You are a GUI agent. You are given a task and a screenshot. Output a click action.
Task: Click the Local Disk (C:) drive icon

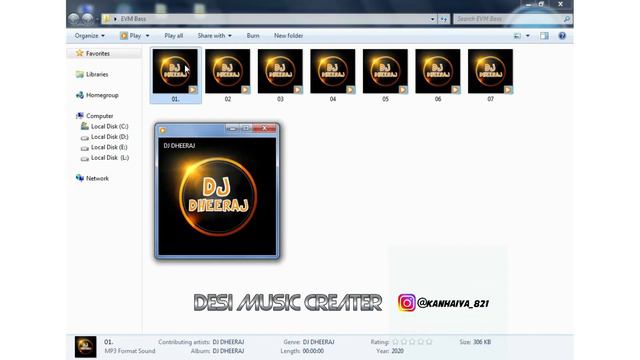coord(85,126)
